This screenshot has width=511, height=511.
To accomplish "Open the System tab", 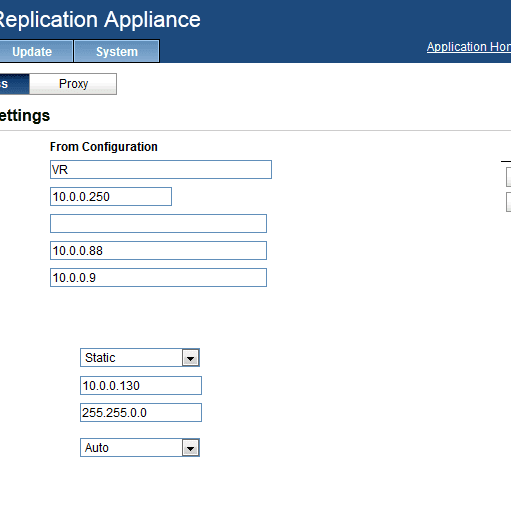I will pos(117,51).
